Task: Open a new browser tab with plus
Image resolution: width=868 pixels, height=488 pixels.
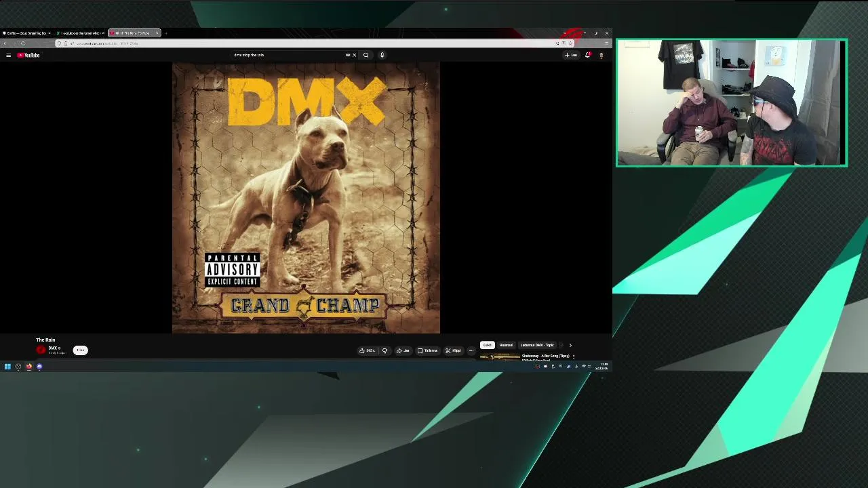Action: coord(166,33)
